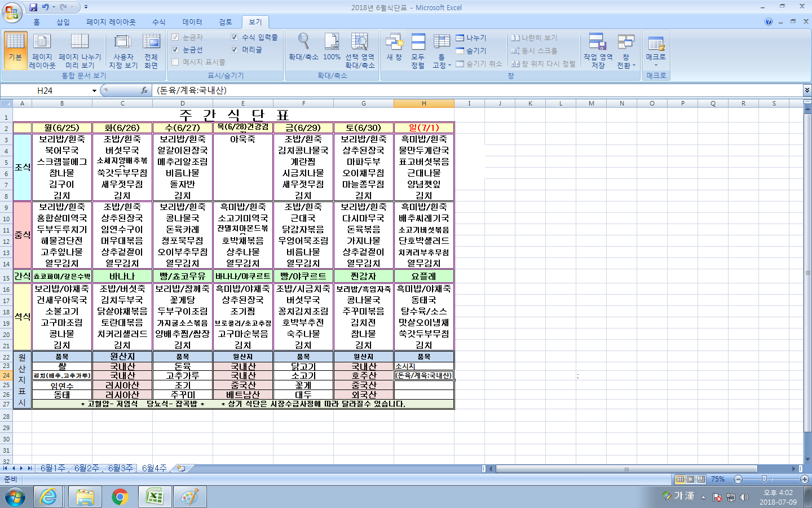Click 모두 정렬 arrange icon

(418, 51)
